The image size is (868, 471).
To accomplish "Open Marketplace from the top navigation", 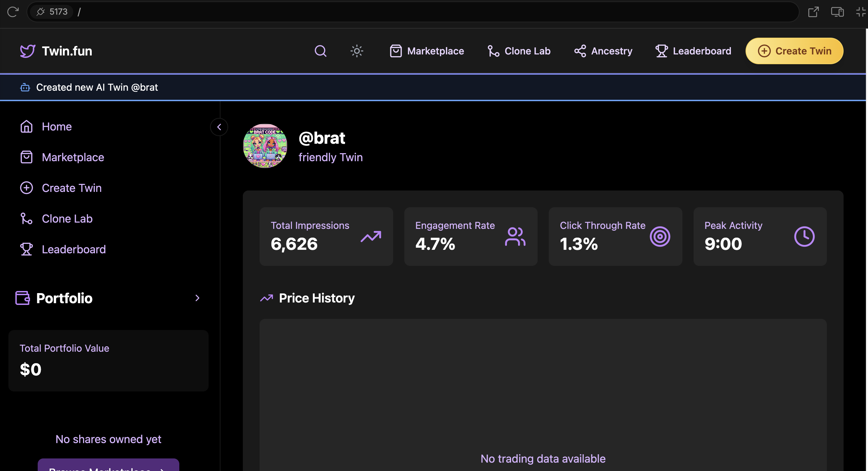I will (x=427, y=51).
